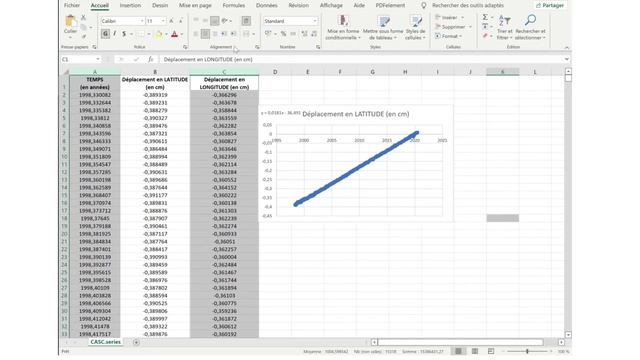Click the Clear eraser icon
640x360 pixels.
485,36
